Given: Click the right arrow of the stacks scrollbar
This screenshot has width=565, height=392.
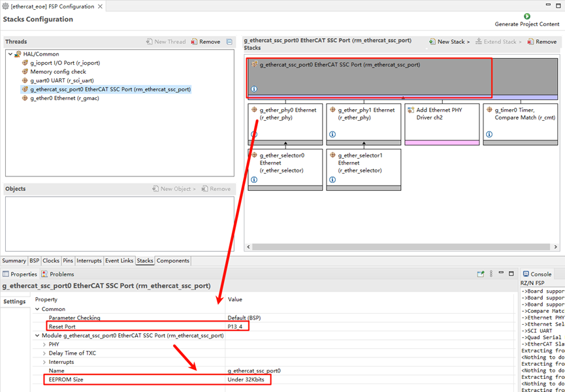Looking at the screenshot, I should (555, 247).
